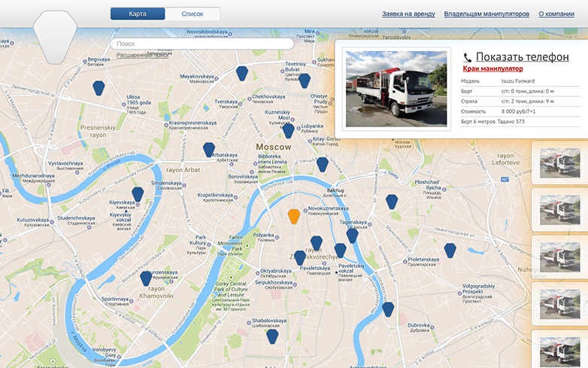This screenshot has height=368, width=588.
Task: Open the Владельцам манипуляторов link
Action: [x=486, y=14]
